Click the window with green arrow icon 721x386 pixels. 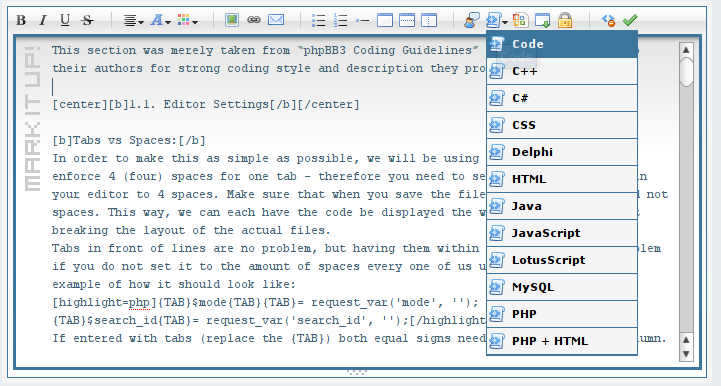(x=543, y=20)
